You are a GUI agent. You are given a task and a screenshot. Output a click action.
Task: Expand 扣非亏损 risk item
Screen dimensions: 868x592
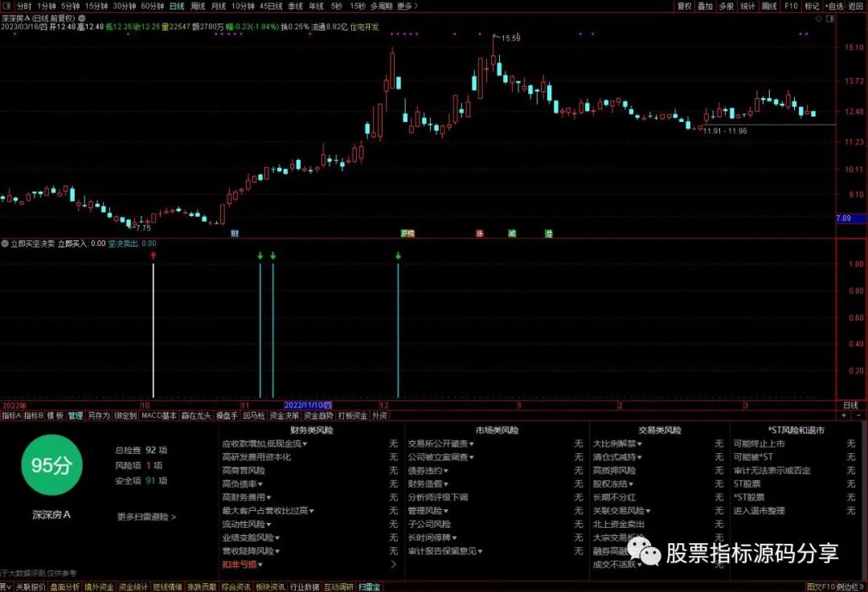[242, 565]
